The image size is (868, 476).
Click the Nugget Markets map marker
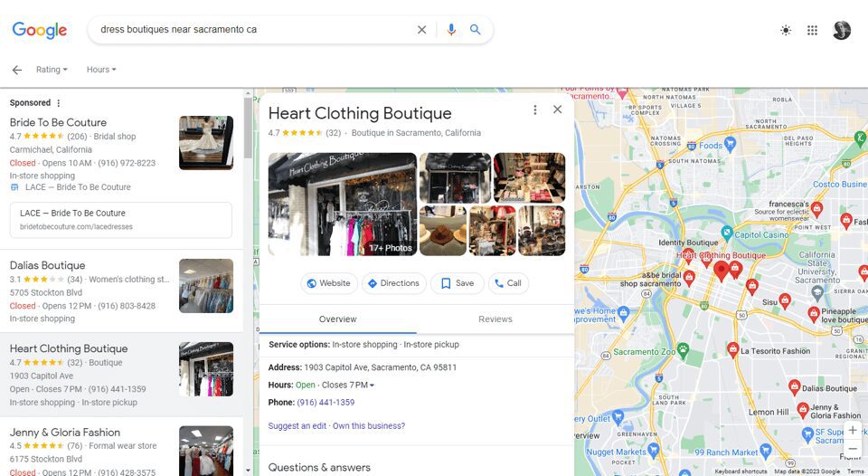[653, 449]
